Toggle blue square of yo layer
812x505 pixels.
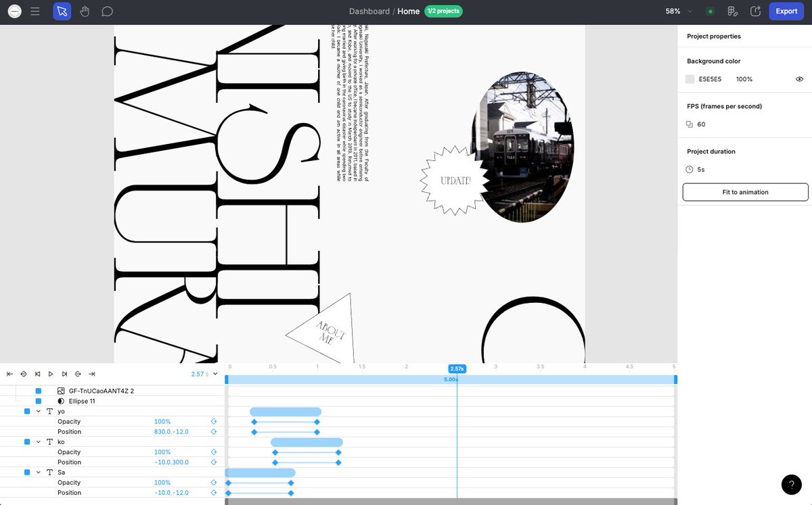coord(26,411)
